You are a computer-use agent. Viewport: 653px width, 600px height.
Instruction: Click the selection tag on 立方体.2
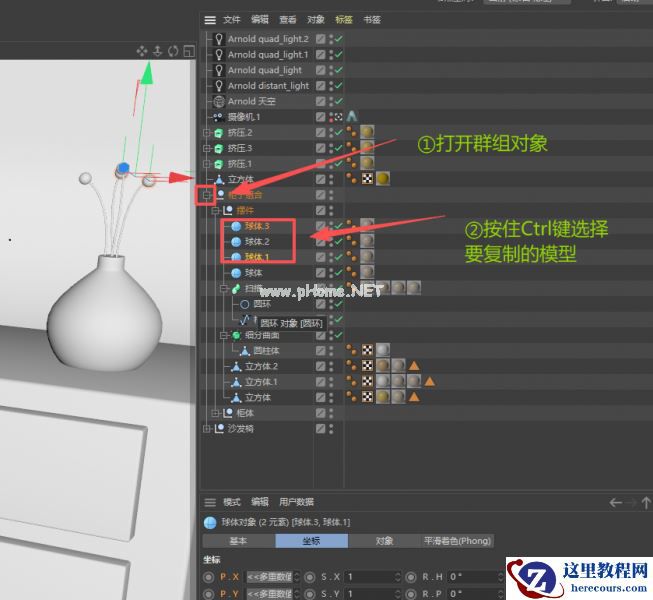pos(414,366)
